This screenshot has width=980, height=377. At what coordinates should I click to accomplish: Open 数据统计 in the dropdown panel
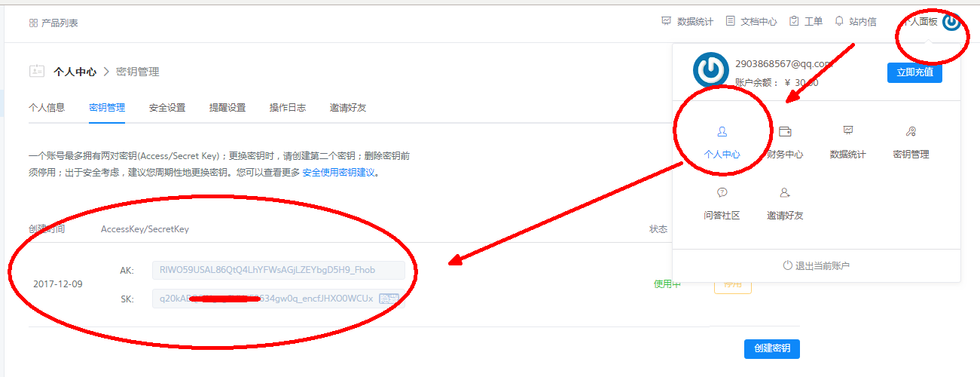848,132
